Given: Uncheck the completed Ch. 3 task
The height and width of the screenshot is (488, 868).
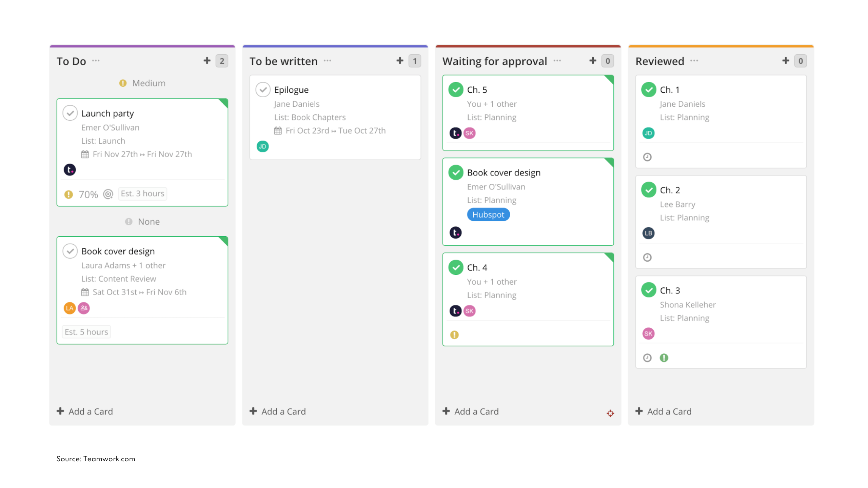Looking at the screenshot, I should [x=649, y=290].
